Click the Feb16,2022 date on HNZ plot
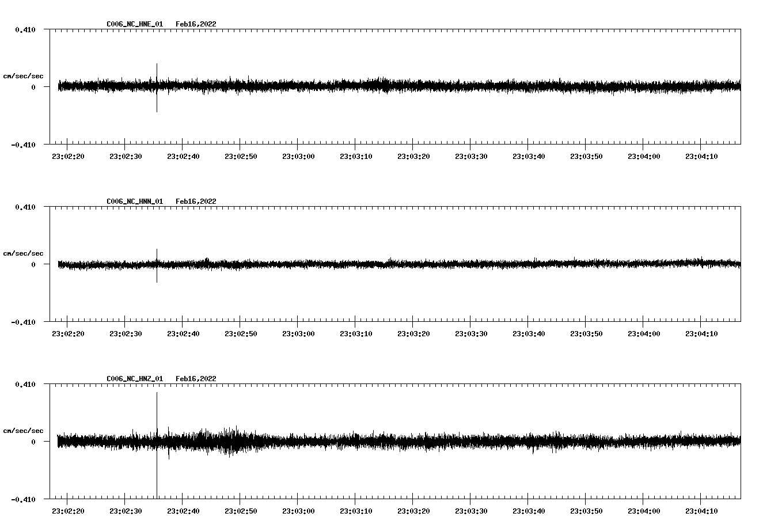Viewport: 782px width, 532px height. click(196, 379)
